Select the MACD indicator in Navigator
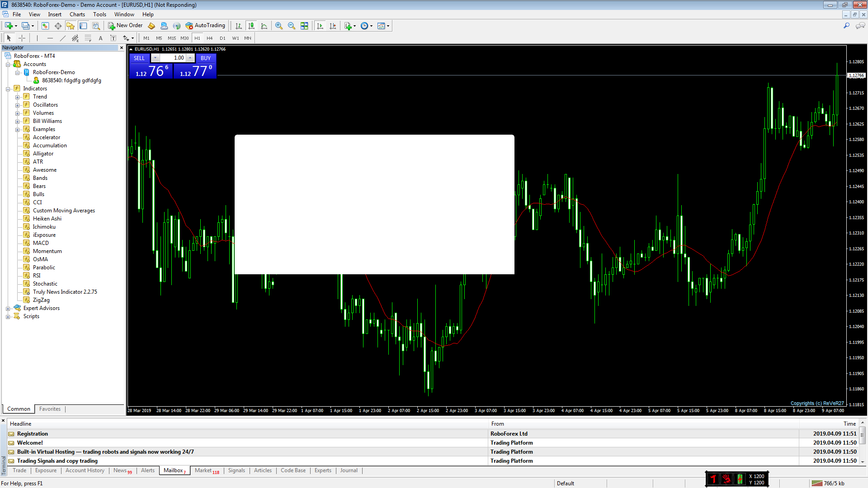The width and height of the screenshot is (868, 488). pos(41,243)
